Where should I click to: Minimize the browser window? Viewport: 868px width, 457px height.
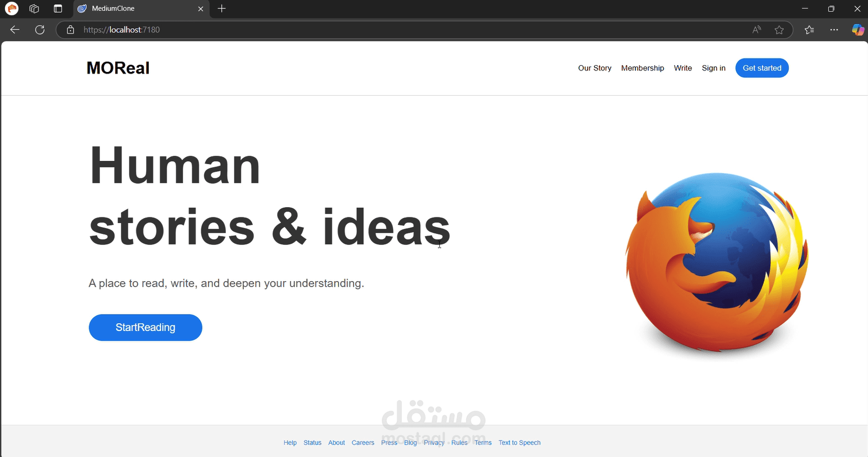click(x=805, y=9)
